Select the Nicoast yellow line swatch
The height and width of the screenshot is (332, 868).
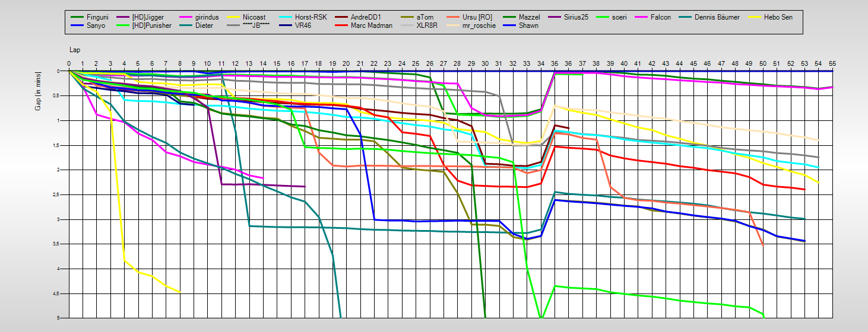pyautogui.click(x=232, y=17)
